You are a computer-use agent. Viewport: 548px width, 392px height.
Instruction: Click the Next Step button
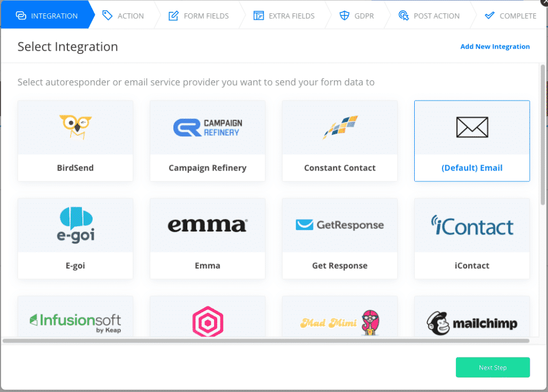(493, 367)
